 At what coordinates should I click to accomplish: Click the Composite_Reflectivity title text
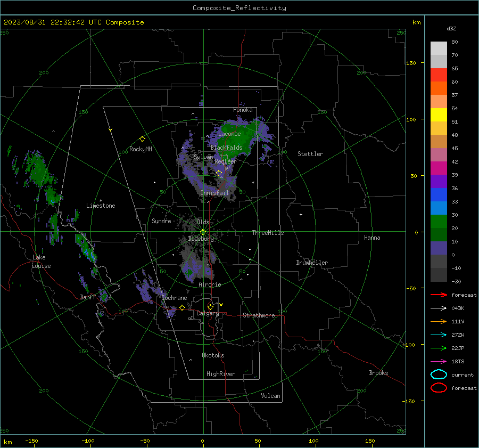pyautogui.click(x=239, y=8)
